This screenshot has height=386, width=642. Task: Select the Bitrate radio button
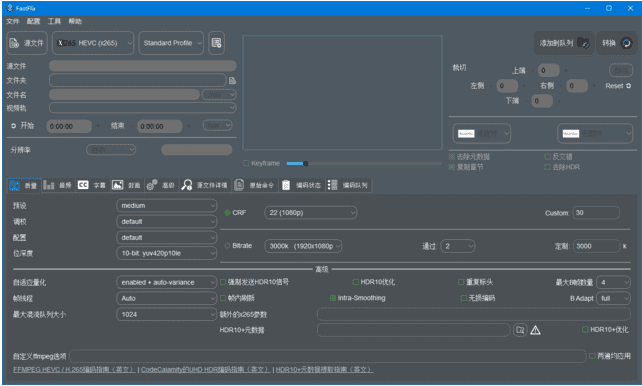tap(227, 246)
